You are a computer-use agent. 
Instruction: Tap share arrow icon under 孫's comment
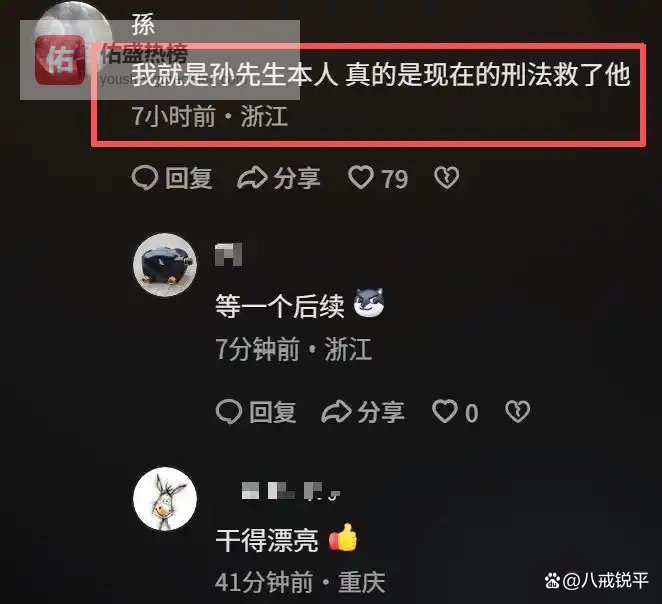(x=252, y=178)
